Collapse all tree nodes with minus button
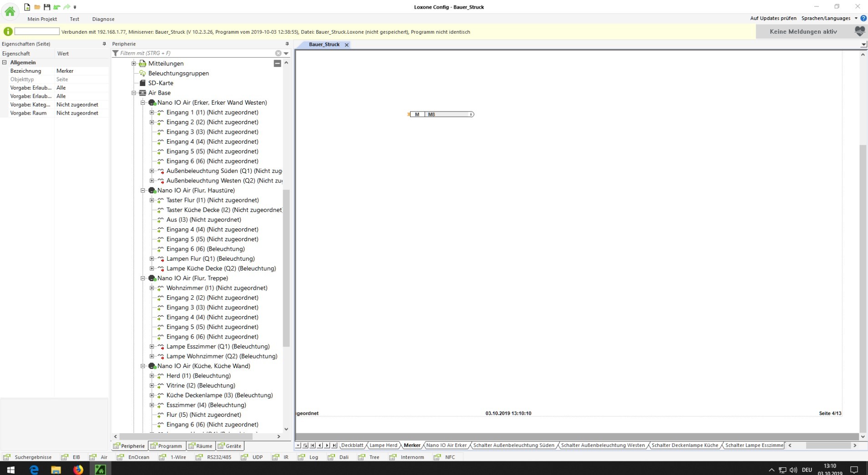Viewport: 868px width, 475px height. pyautogui.click(x=277, y=64)
